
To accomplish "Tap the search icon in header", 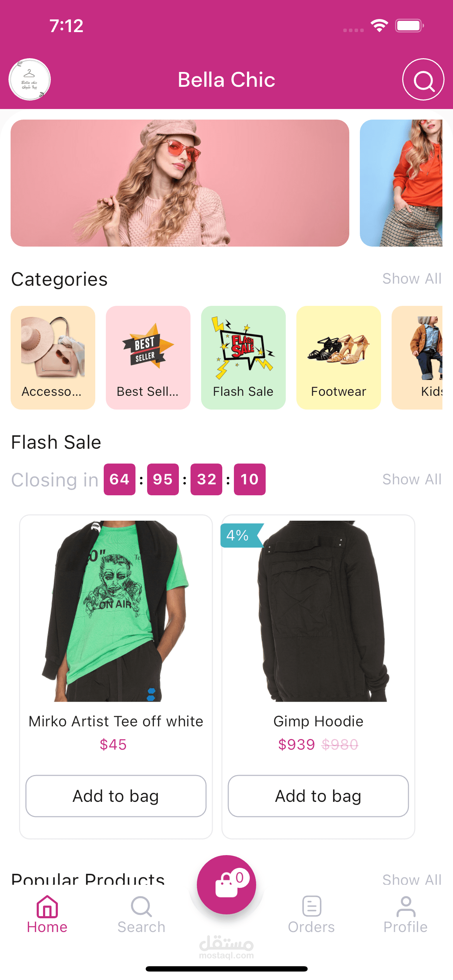I will pyautogui.click(x=423, y=79).
